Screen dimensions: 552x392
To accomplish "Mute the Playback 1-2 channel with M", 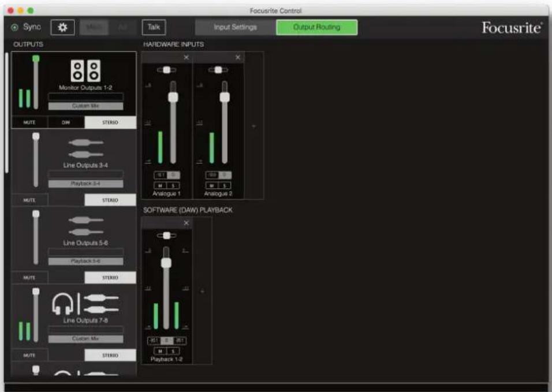I will coord(160,351).
